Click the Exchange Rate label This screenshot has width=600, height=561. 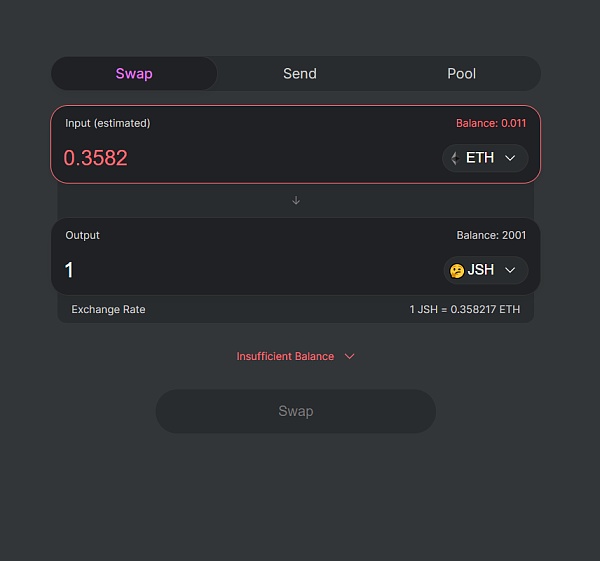pyautogui.click(x=108, y=309)
